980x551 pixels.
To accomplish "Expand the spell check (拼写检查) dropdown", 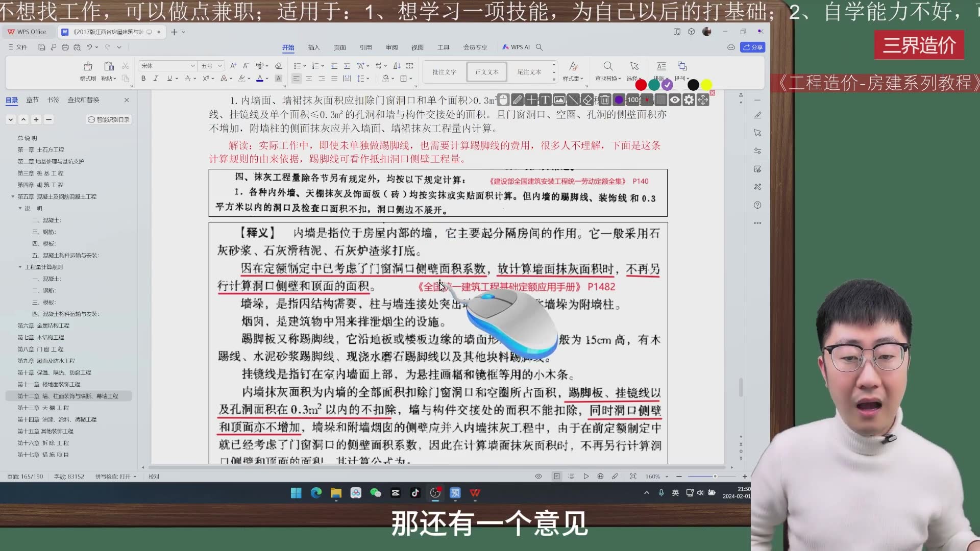I will click(135, 477).
